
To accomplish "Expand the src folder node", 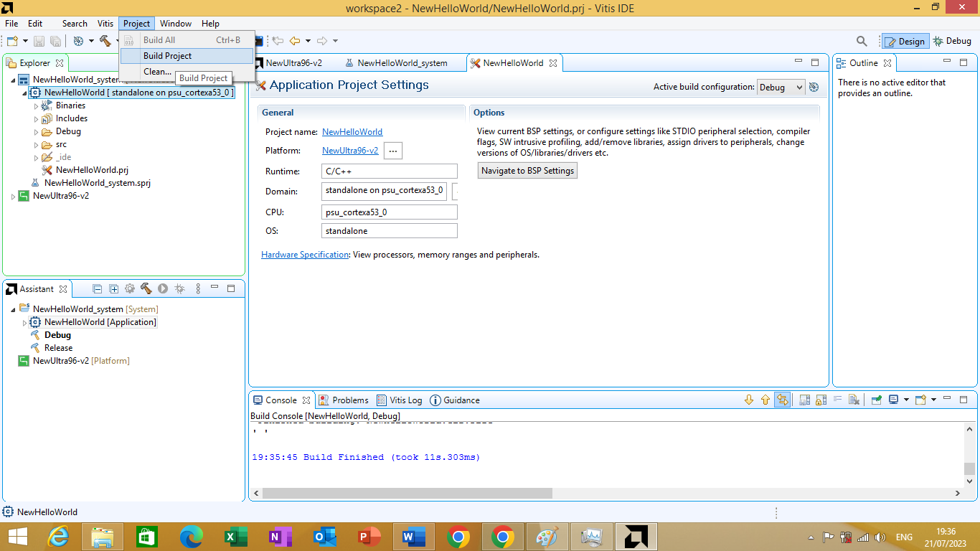I will (x=36, y=144).
